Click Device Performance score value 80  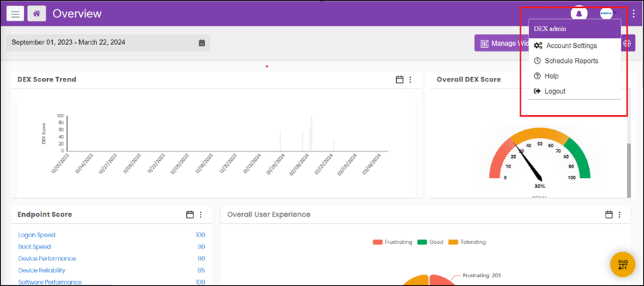tap(201, 258)
